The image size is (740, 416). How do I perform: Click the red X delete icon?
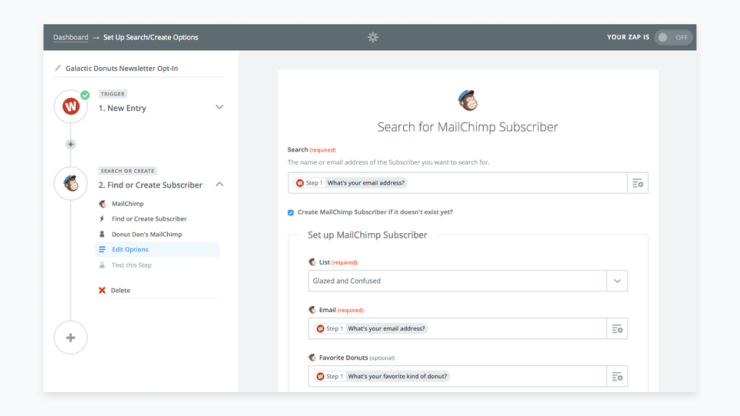102,290
